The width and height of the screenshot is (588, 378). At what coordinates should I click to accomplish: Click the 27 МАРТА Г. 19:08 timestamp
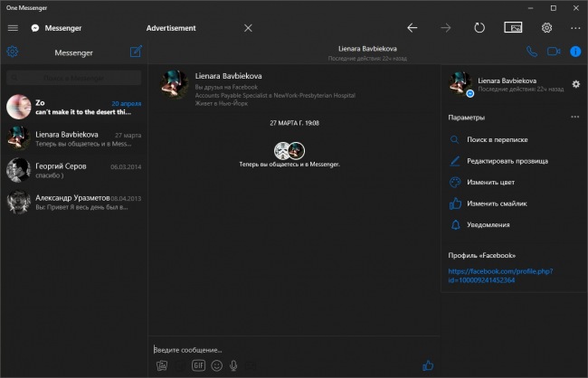point(294,123)
